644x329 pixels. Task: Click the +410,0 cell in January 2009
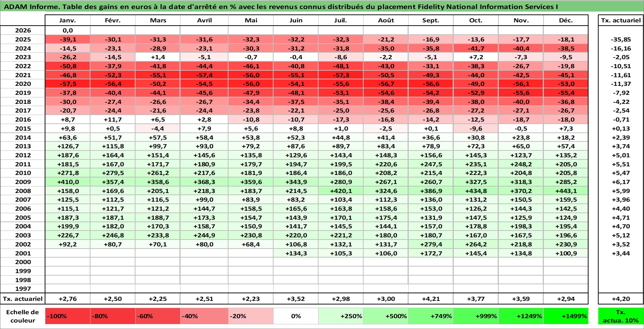coord(67,182)
